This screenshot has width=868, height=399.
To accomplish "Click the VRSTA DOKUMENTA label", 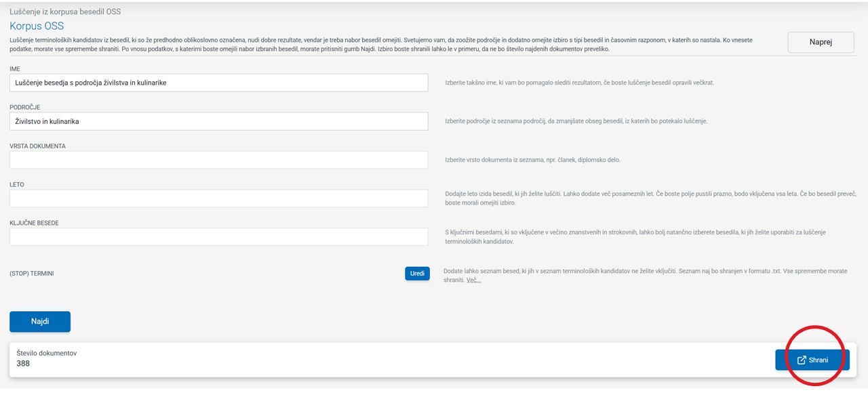I will pos(37,146).
